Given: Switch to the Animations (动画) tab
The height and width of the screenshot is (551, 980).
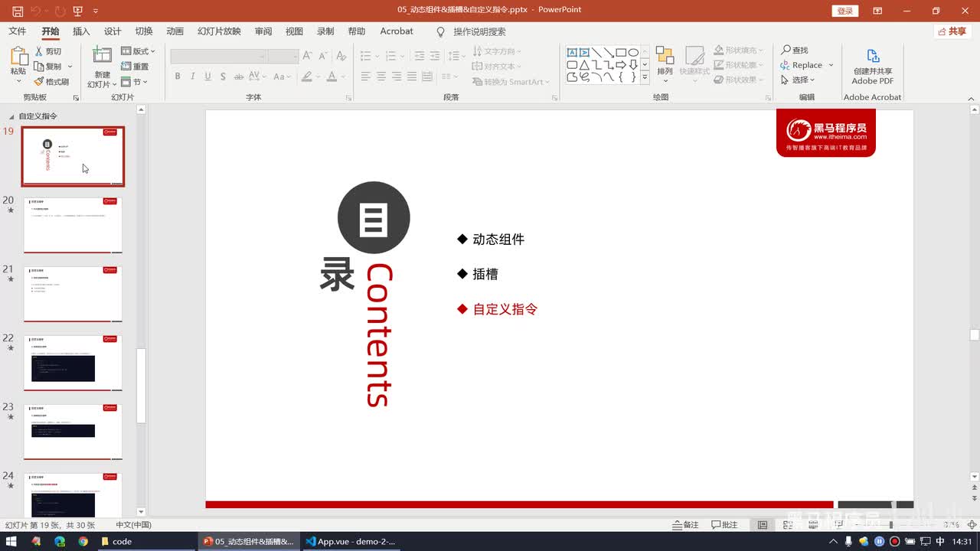Looking at the screenshot, I should [x=175, y=31].
